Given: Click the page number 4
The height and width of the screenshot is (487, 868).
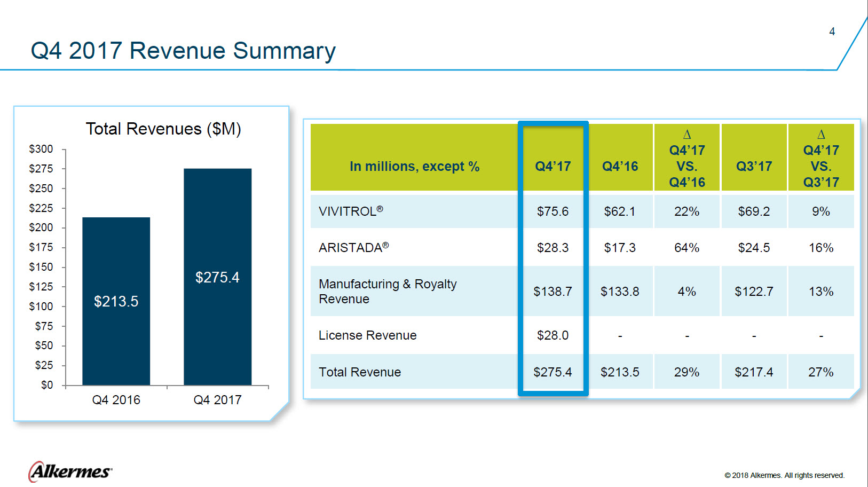Looking at the screenshot, I should click(832, 32).
